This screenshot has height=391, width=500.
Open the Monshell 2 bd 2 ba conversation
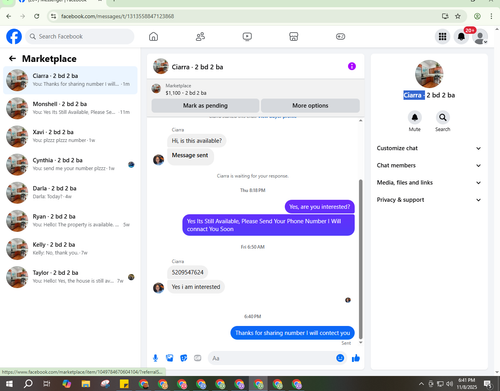70,108
